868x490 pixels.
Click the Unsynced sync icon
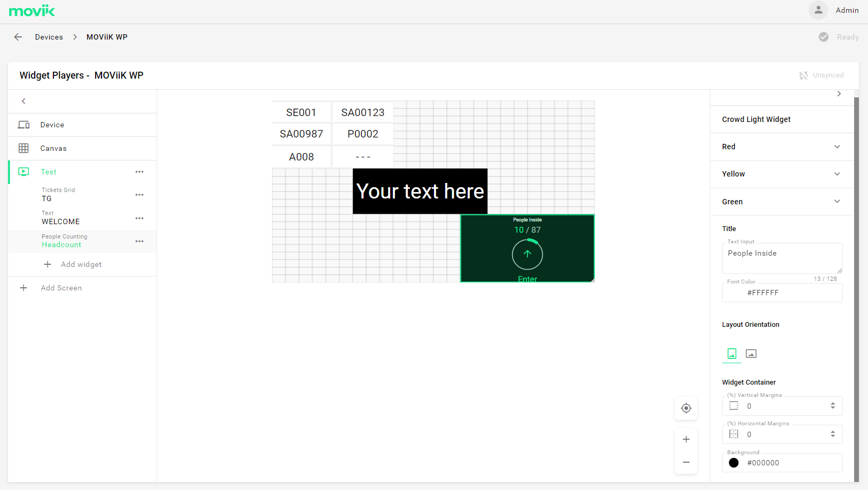[803, 75]
